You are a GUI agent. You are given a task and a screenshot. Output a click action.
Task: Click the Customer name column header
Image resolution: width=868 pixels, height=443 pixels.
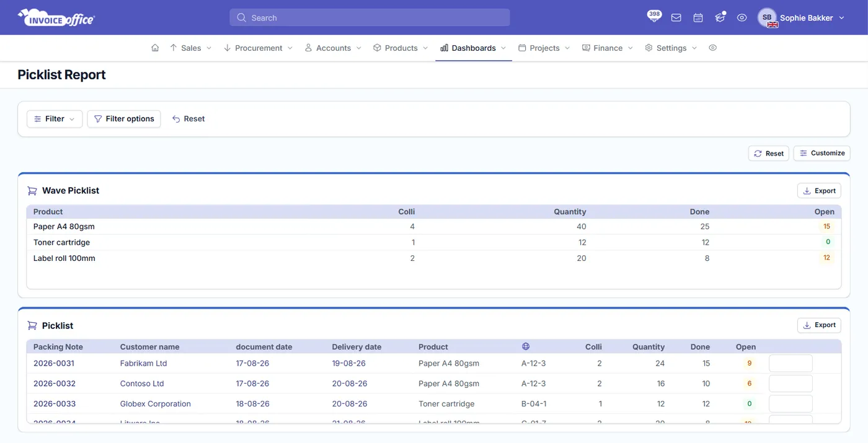(149, 347)
